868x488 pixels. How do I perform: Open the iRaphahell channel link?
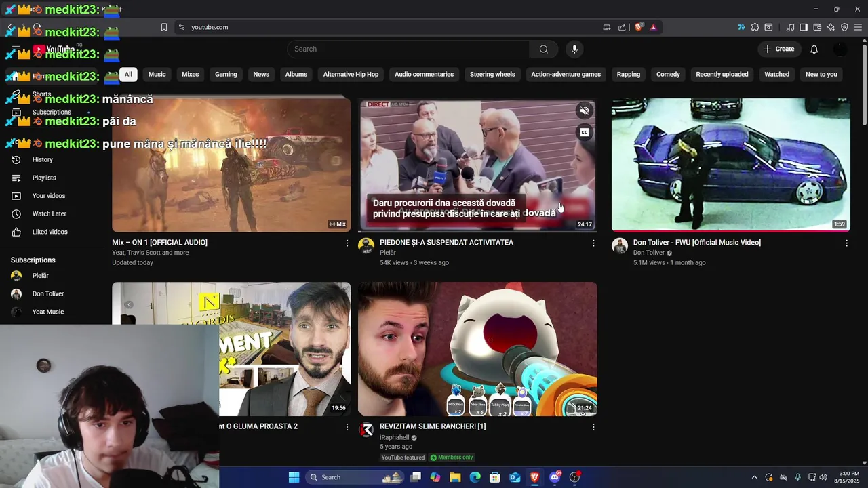point(394,438)
